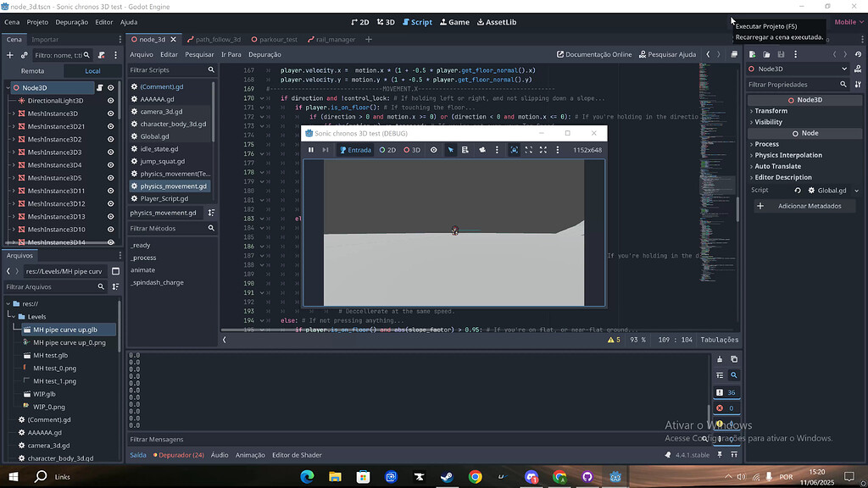This screenshot has height=488, width=868.
Task: Close the node_3d scene tab
Action: (173, 39)
